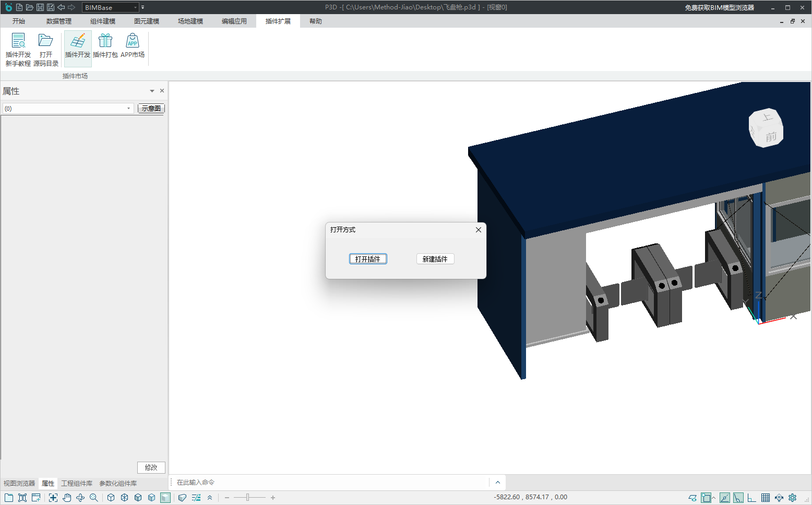Switch to the 组件建模 ribbon tab
The image size is (812, 505).
pos(103,21)
